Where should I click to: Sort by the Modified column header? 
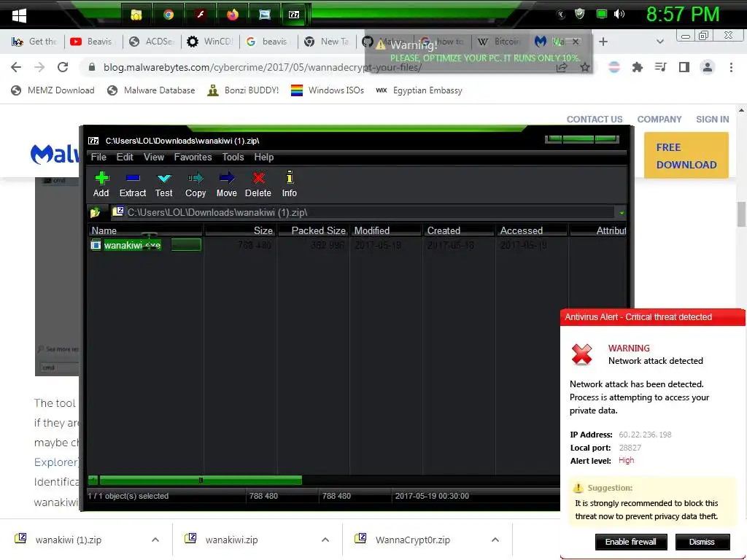(386, 230)
